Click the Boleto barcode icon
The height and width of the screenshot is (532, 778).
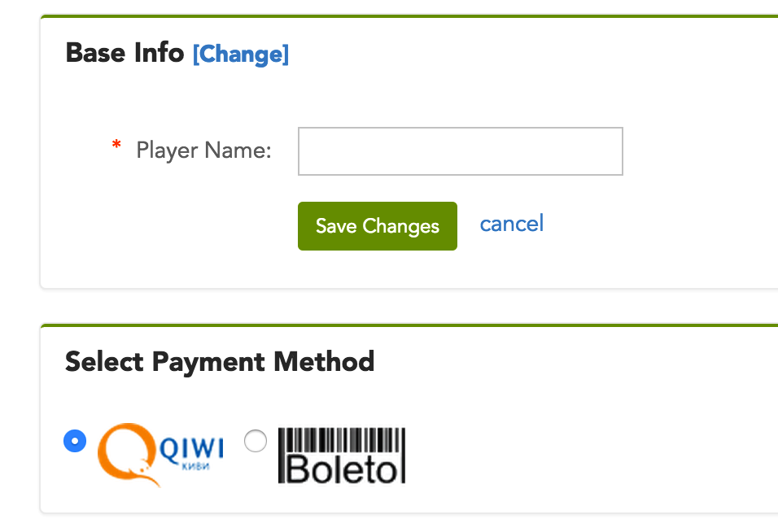[342, 442]
